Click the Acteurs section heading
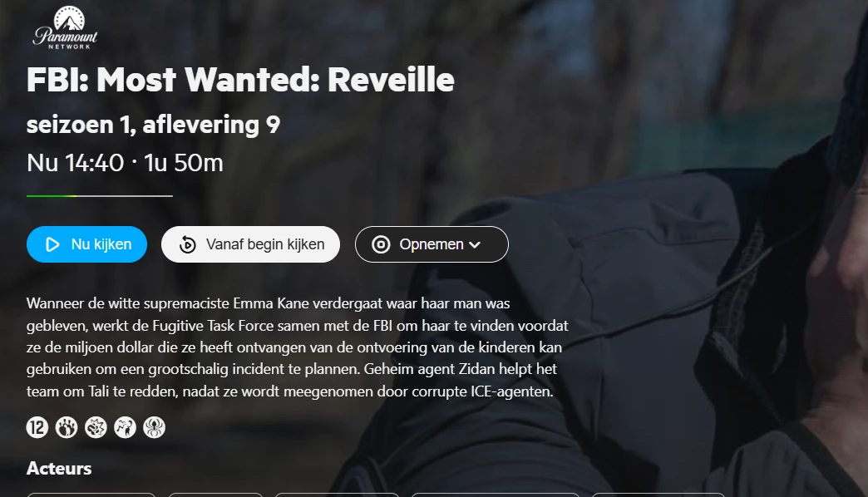Screen dimensions: 868x497 (x=59, y=468)
